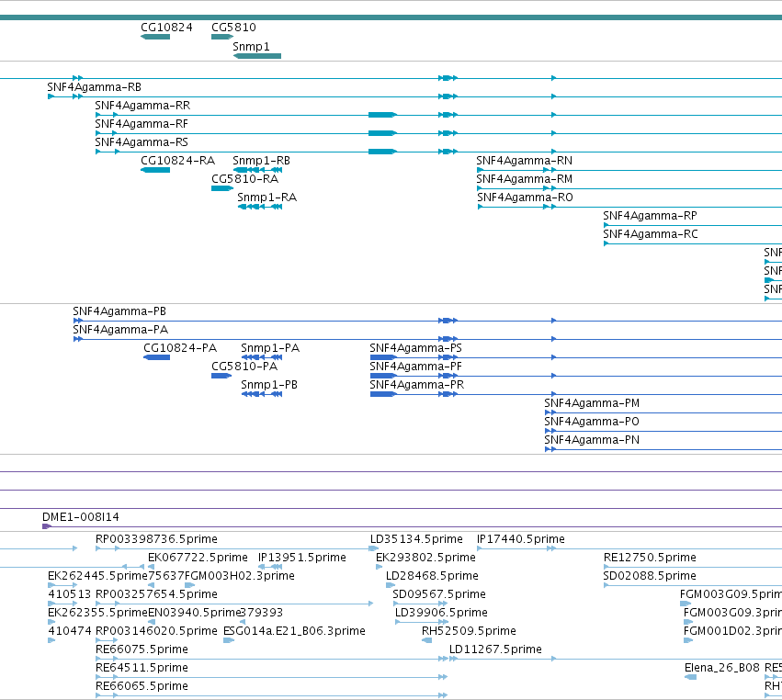
Task: Click the LD39906.5prime EST label
Action: coord(441,613)
